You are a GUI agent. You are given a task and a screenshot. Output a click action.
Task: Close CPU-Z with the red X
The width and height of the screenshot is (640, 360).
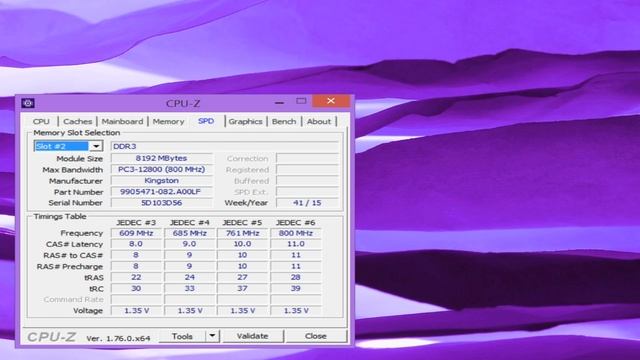pyautogui.click(x=331, y=101)
